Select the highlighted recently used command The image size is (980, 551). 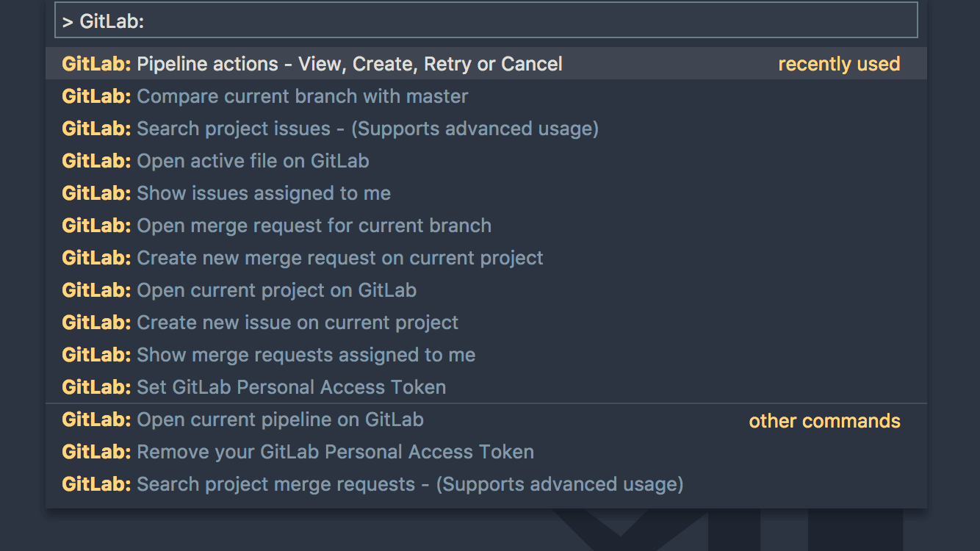pos(349,64)
